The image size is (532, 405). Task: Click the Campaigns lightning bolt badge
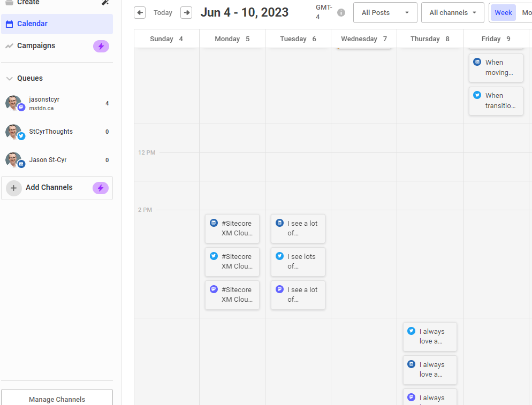click(101, 46)
